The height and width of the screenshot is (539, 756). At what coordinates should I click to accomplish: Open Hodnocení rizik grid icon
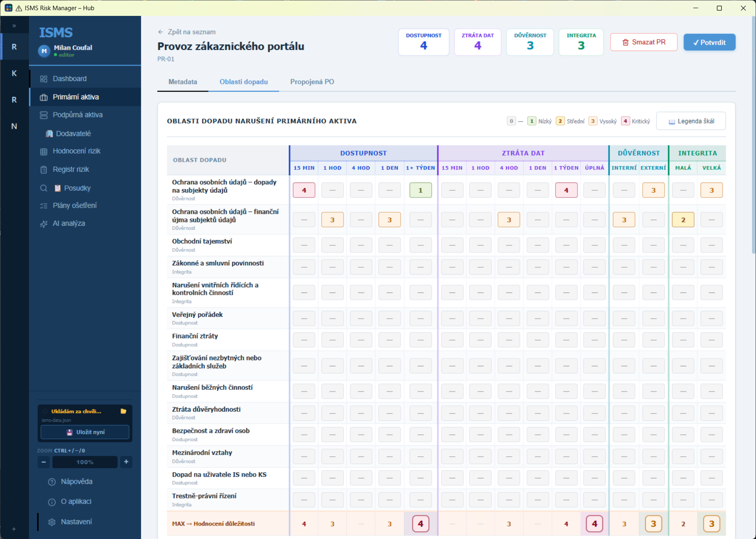44,152
